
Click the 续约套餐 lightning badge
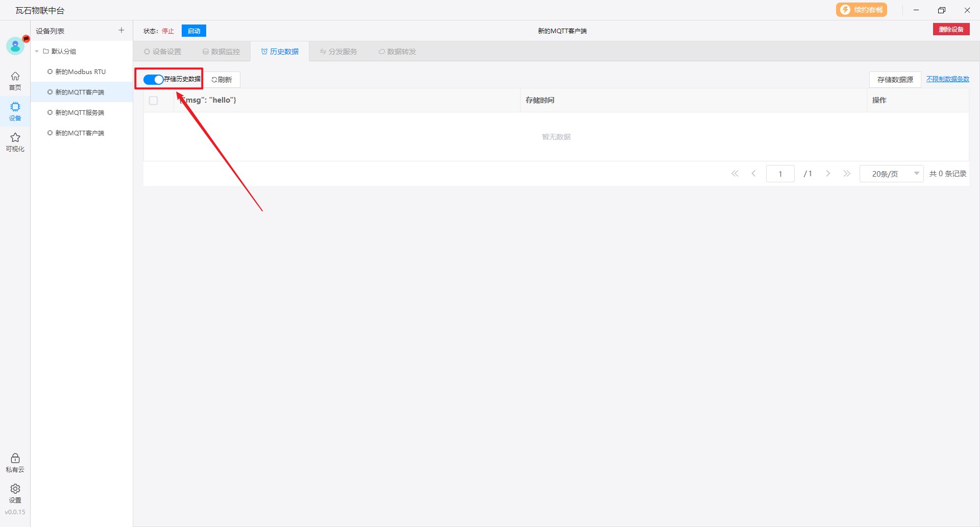coord(861,10)
